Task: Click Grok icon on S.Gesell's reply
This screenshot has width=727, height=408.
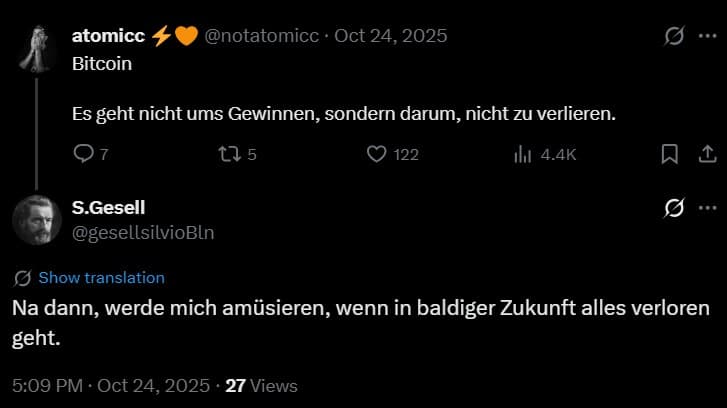Action: (x=674, y=208)
